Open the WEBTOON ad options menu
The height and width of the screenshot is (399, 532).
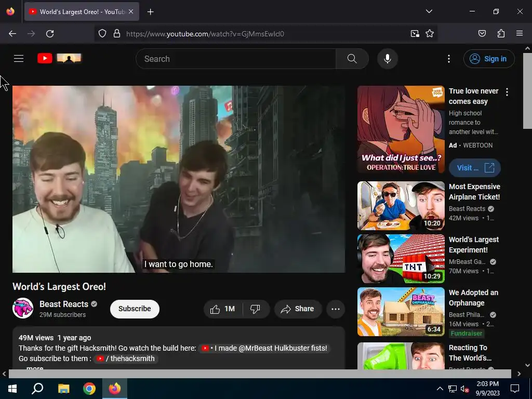(507, 92)
